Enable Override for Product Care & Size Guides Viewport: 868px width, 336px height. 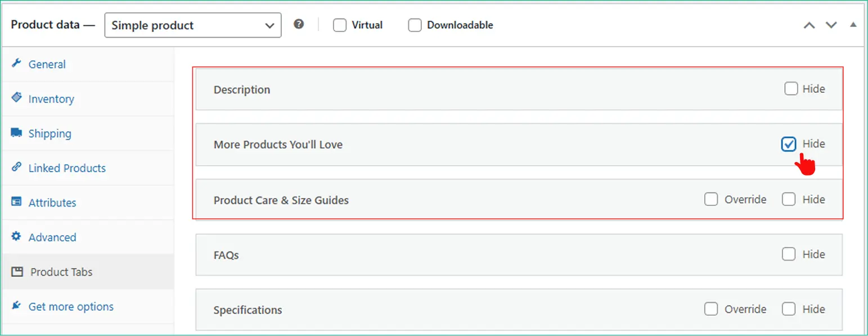coord(711,199)
